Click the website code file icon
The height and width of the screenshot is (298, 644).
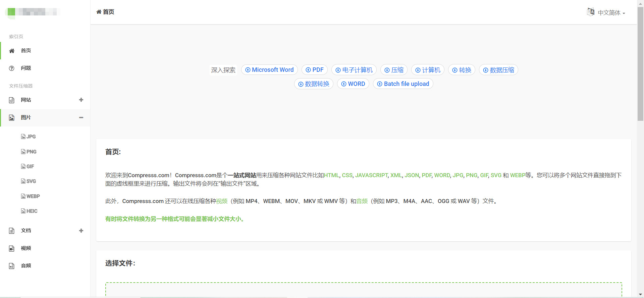coord(12,100)
